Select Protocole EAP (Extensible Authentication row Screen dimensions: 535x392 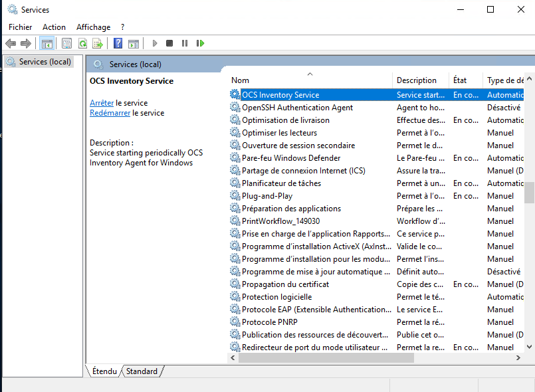377,309
